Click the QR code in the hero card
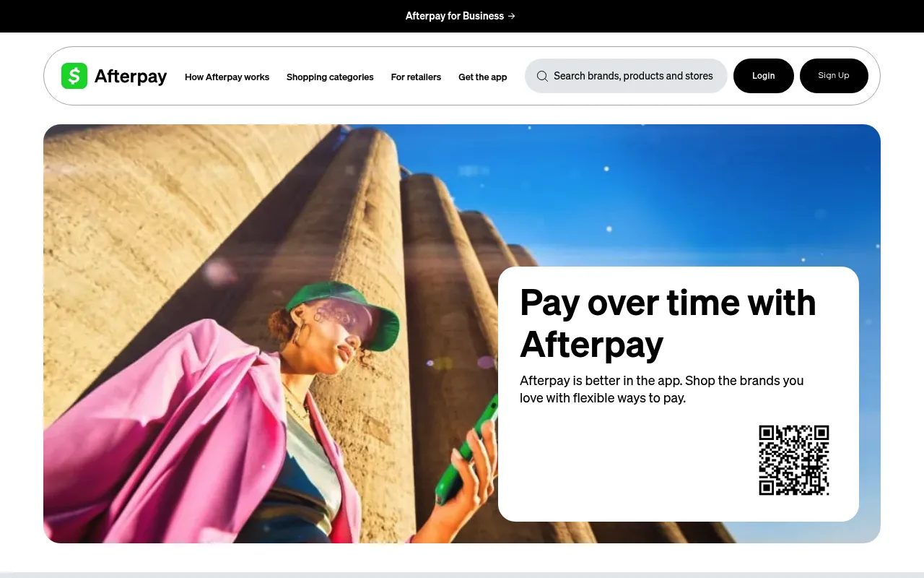This screenshot has height=578, width=924. [794, 460]
